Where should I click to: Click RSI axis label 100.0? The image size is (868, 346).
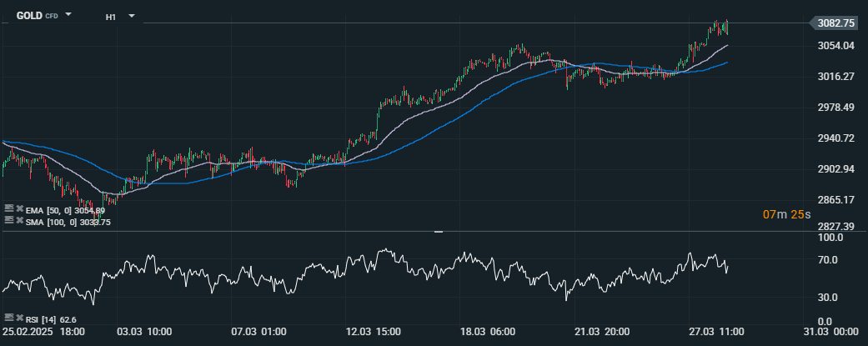tap(831, 238)
